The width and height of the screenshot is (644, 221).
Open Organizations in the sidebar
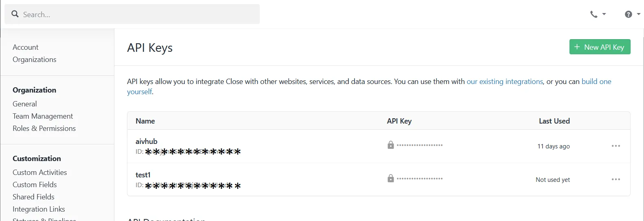point(35,60)
